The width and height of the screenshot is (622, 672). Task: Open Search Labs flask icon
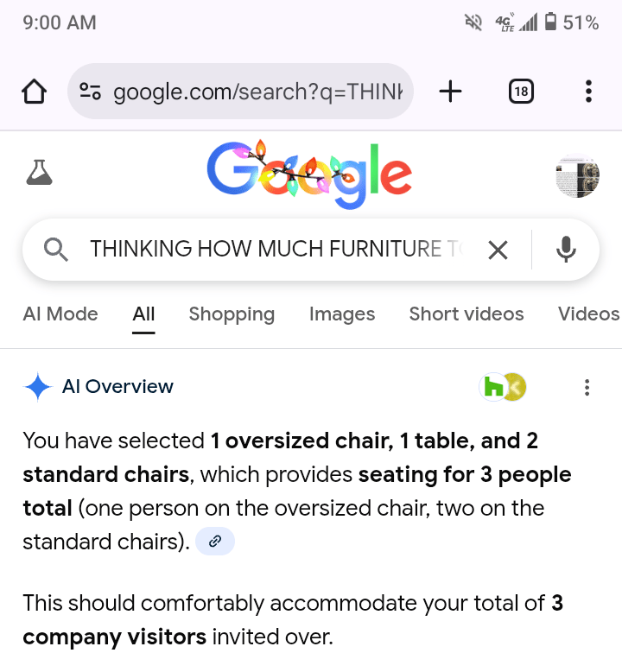(40, 174)
